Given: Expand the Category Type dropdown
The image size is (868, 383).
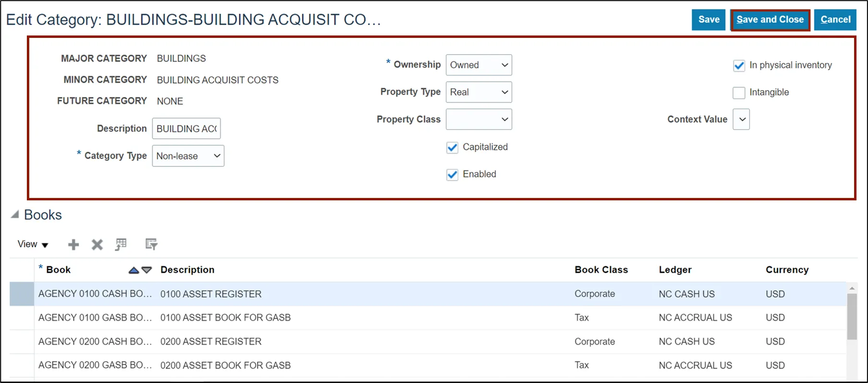Looking at the screenshot, I should tap(188, 156).
